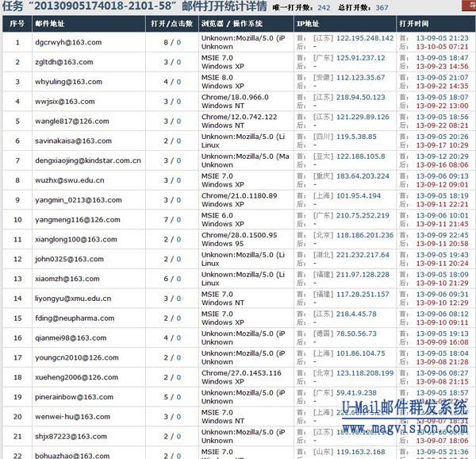The width and height of the screenshot is (476, 459).
Task: Click IP address 119.5.38.85
Action: point(356,137)
